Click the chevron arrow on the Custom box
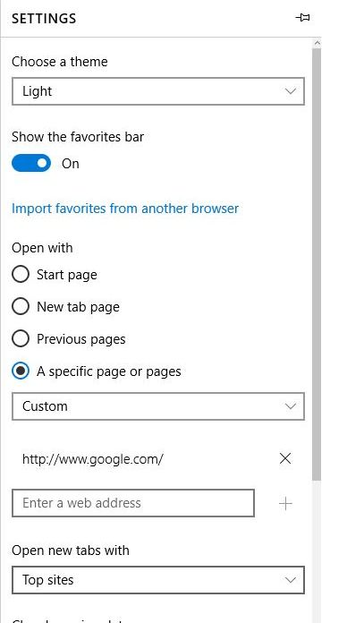 point(290,406)
